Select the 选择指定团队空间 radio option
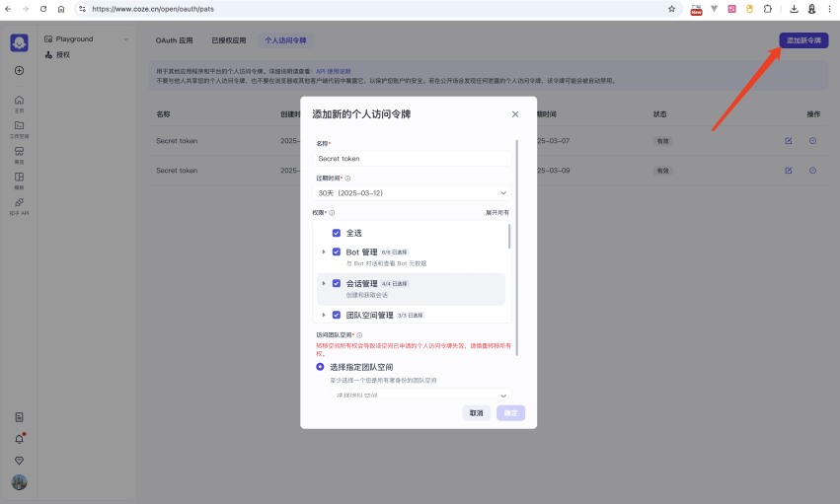This screenshot has width=840, height=504. pyautogui.click(x=320, y=367)
